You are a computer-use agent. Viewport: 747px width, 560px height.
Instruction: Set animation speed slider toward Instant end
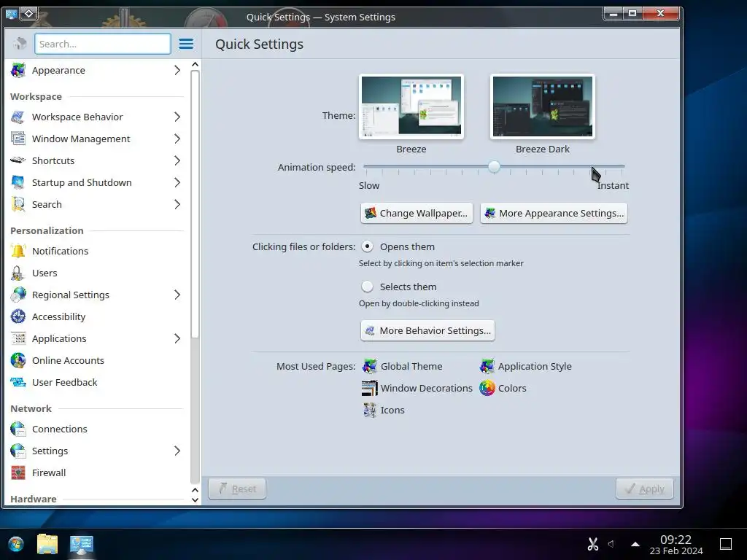(621, 167)
